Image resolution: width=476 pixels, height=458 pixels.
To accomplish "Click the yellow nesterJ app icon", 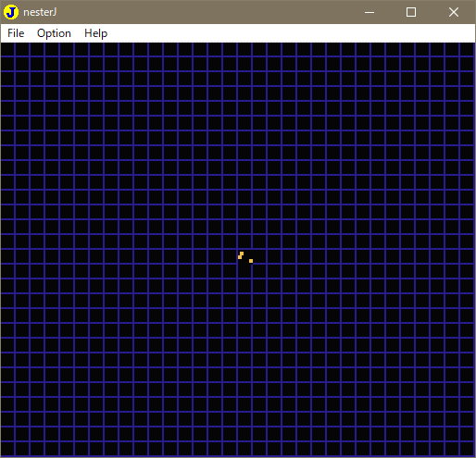I will pos(11,12).
